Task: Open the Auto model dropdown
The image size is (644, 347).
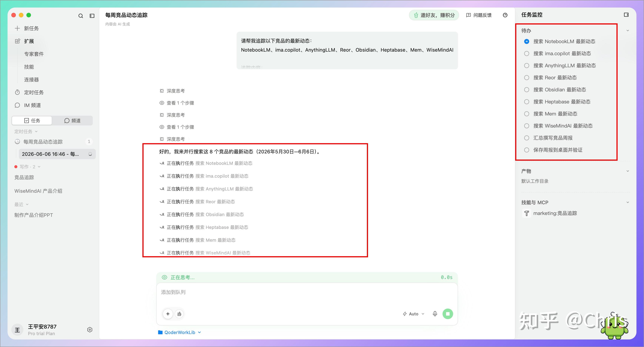Action: click(x=413, y=314)
